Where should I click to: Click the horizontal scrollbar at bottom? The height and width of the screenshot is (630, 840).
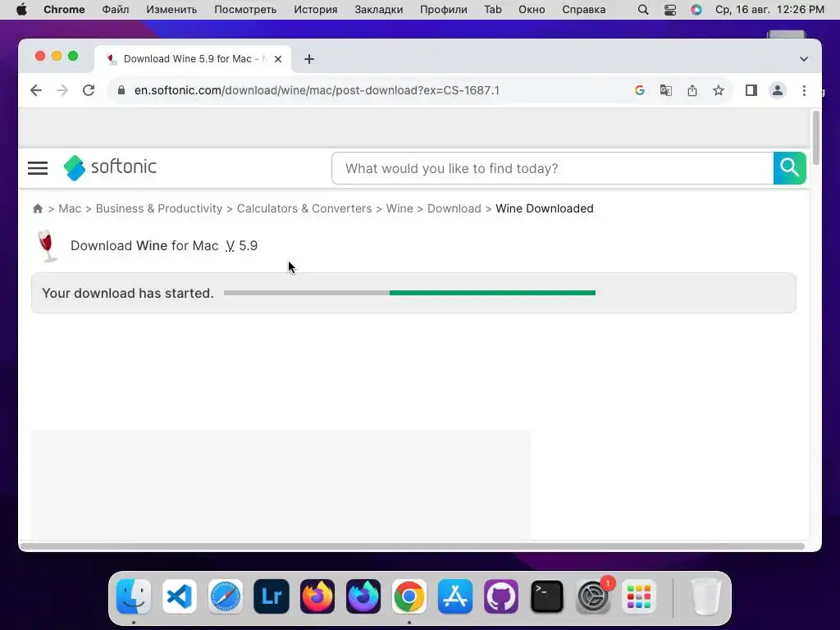(413, 546)
